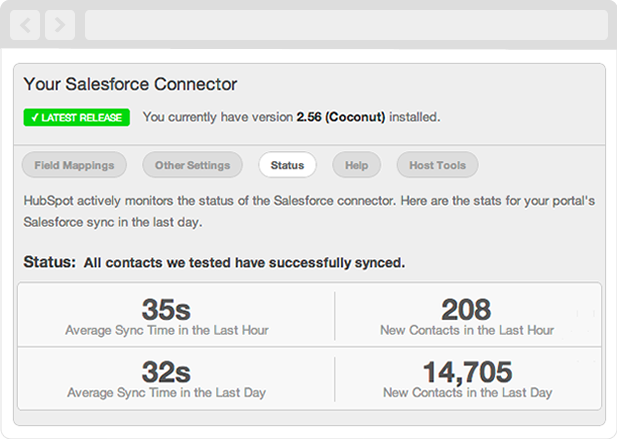Click the 2.56 (Coconut) version text
617x439 pixels.
(340, 117)
